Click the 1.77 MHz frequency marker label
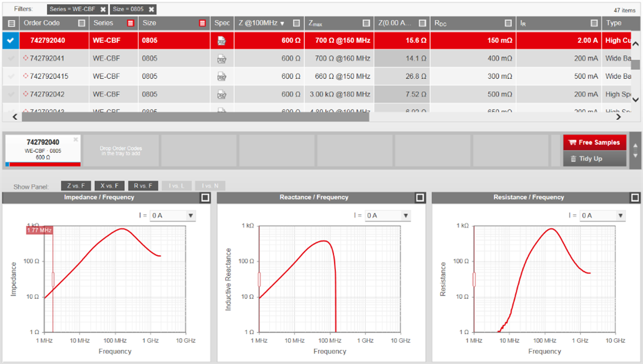This screenshot has width=643, height=364. click(39, 231)
